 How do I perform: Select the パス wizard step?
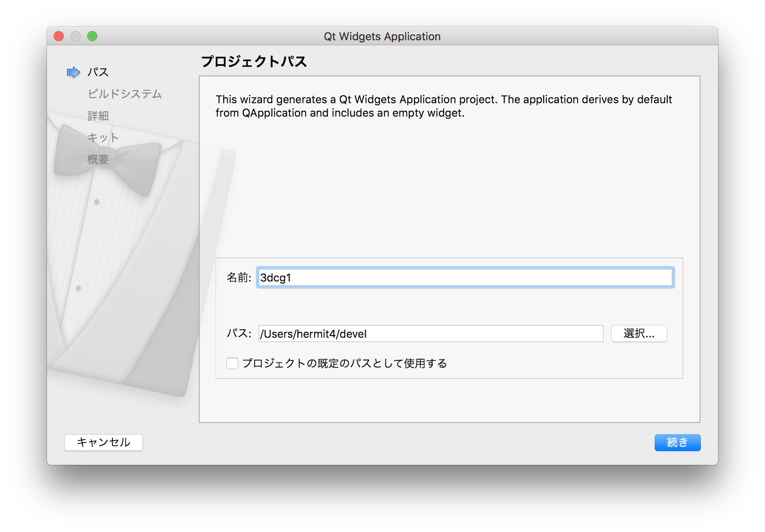tap(98, 72)
